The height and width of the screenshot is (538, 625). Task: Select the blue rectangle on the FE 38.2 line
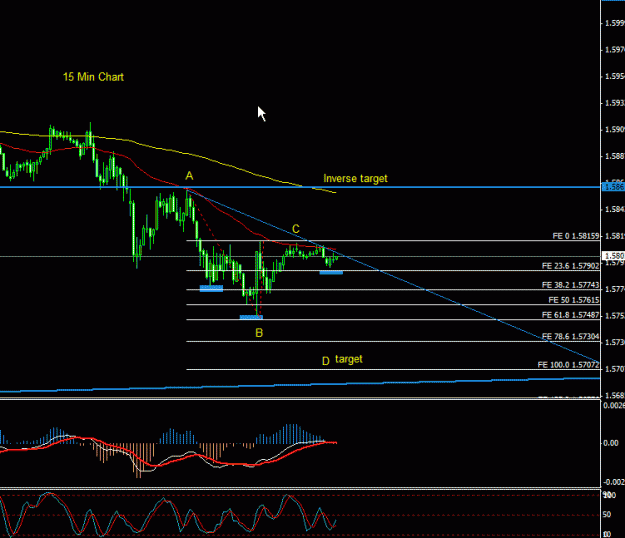211,288
